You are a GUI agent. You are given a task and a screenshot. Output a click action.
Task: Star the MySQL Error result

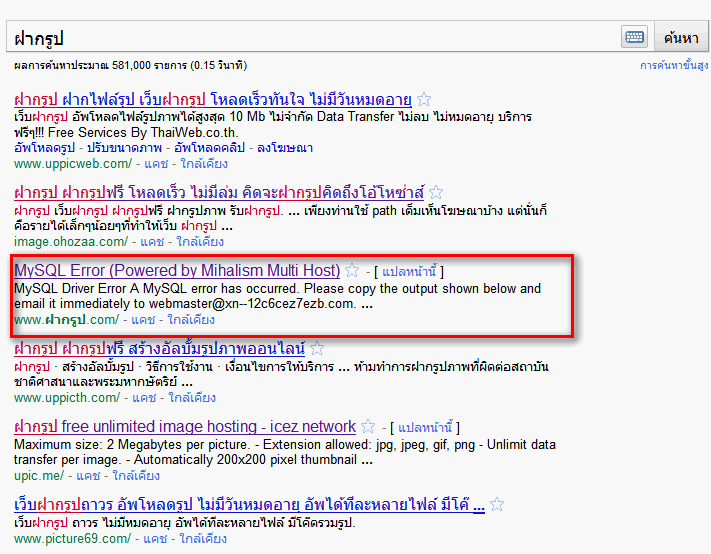352,271
